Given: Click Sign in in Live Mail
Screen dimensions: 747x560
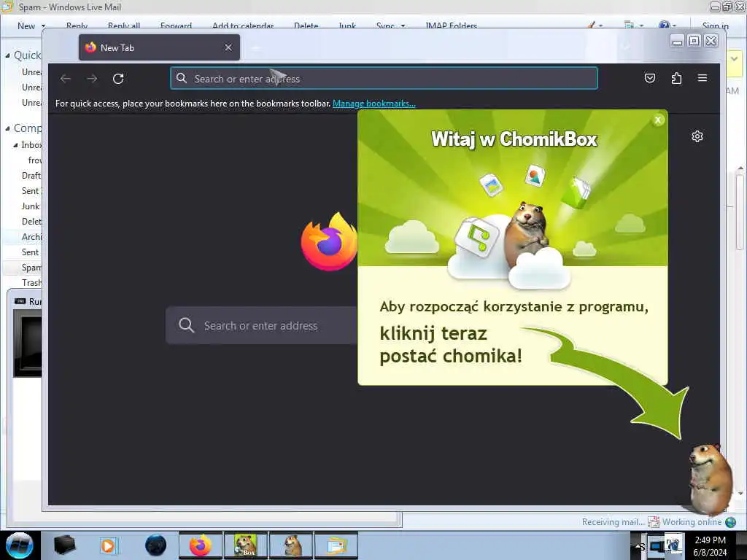Looking at the screenshot, I should point(715,26).
